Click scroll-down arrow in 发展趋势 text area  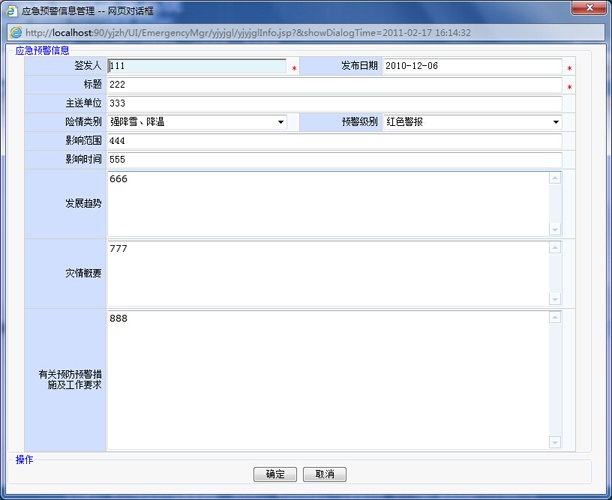tap(555, 229)
